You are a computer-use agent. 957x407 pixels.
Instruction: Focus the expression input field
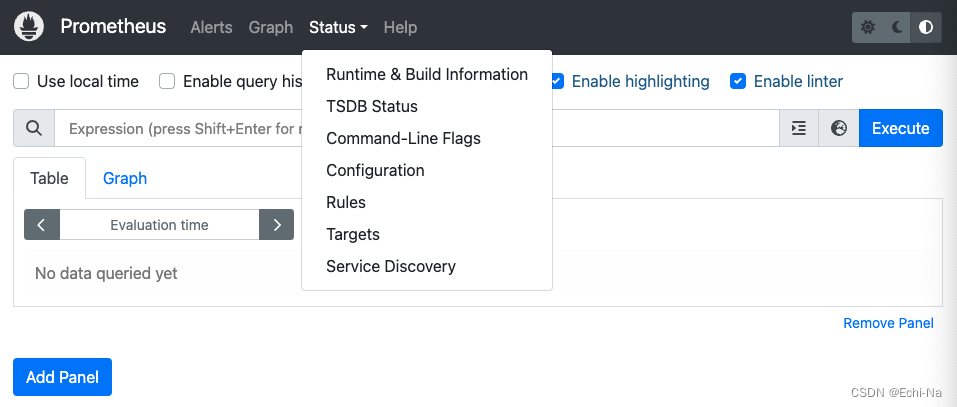(180, 129)
